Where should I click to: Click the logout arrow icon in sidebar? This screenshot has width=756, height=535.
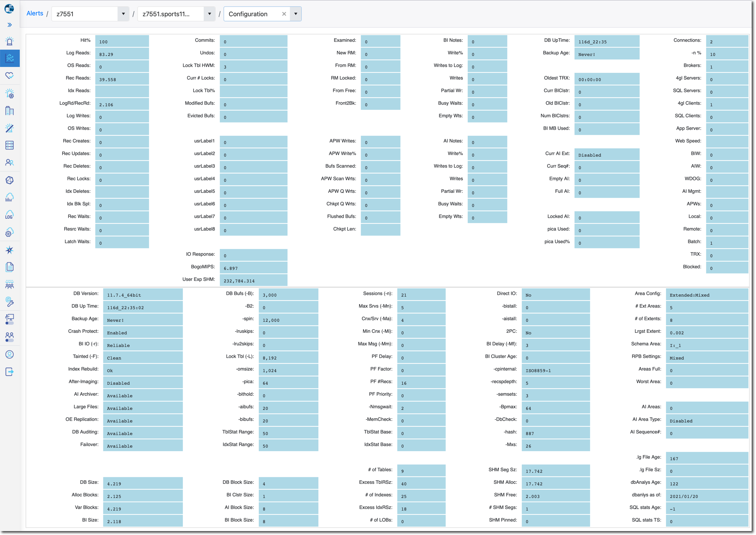tap(9, 372)
